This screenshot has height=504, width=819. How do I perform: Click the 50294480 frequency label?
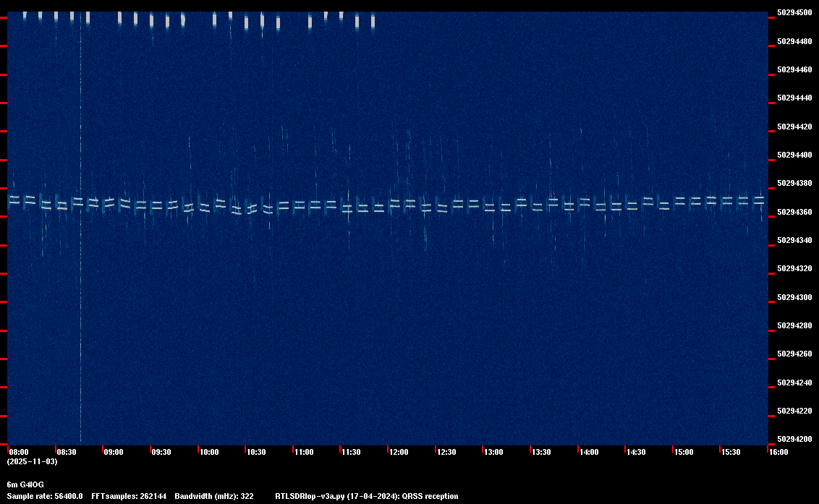pos(794,41)
